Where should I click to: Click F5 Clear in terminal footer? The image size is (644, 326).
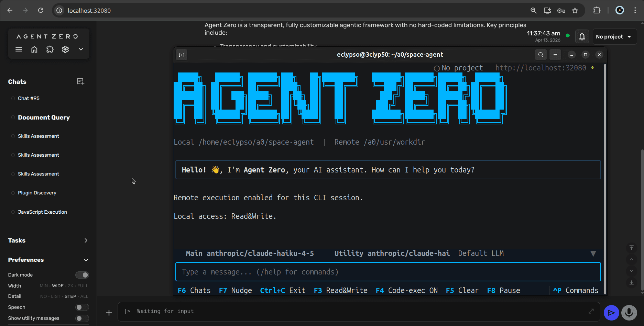(462, 291)
